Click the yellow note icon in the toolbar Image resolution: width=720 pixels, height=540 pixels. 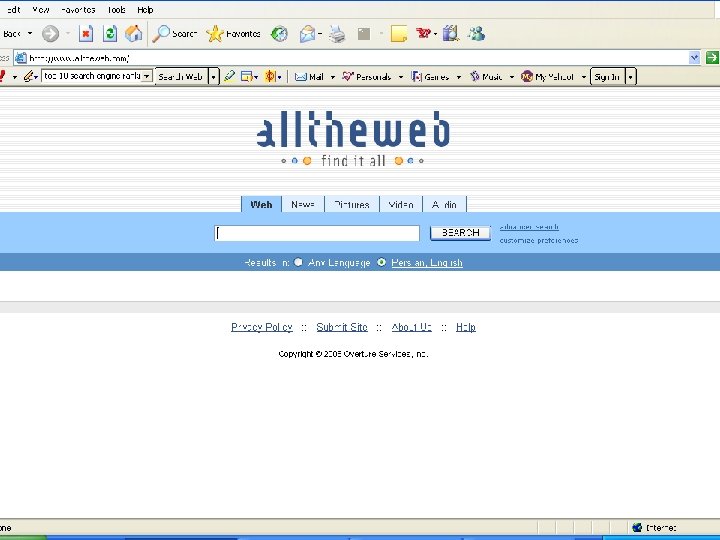[399, 34]
